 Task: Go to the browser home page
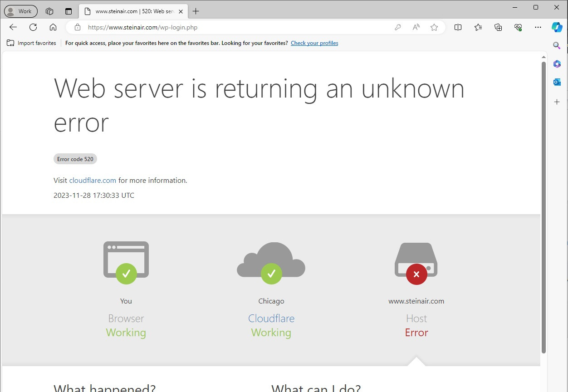point(53,27)
